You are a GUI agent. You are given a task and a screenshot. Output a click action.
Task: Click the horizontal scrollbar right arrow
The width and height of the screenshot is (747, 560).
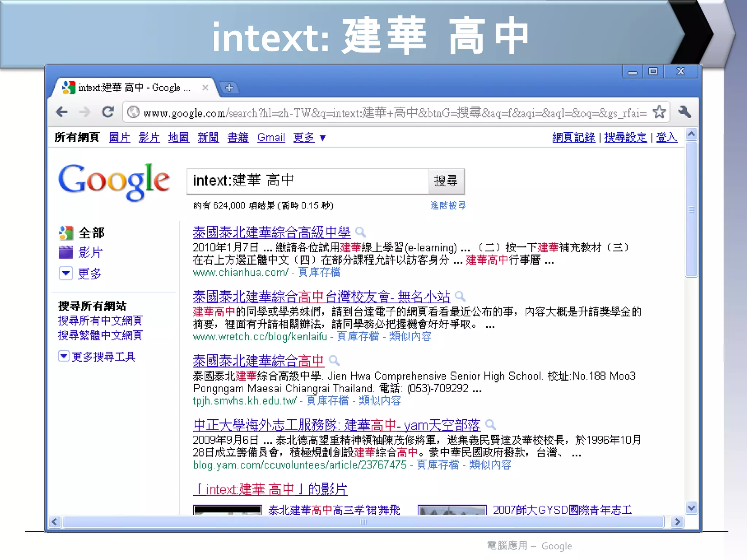677,522
